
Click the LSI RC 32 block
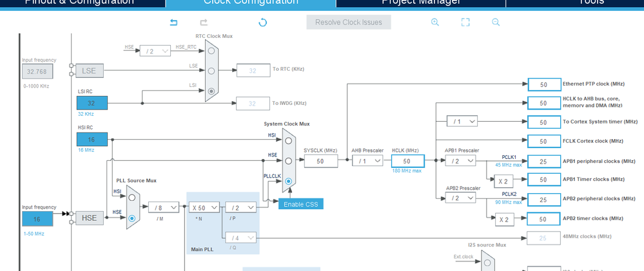pyautogui.click(x=92, y=103)
